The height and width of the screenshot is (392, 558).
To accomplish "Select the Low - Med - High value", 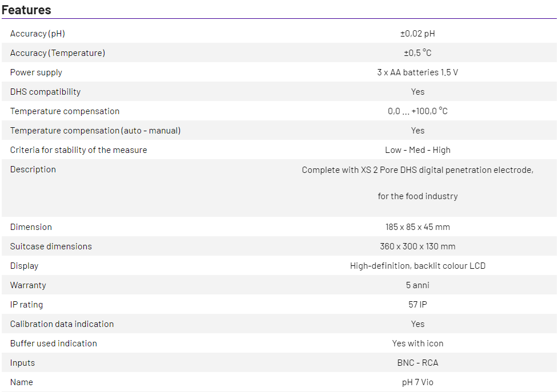I will [x=418, y=150].
